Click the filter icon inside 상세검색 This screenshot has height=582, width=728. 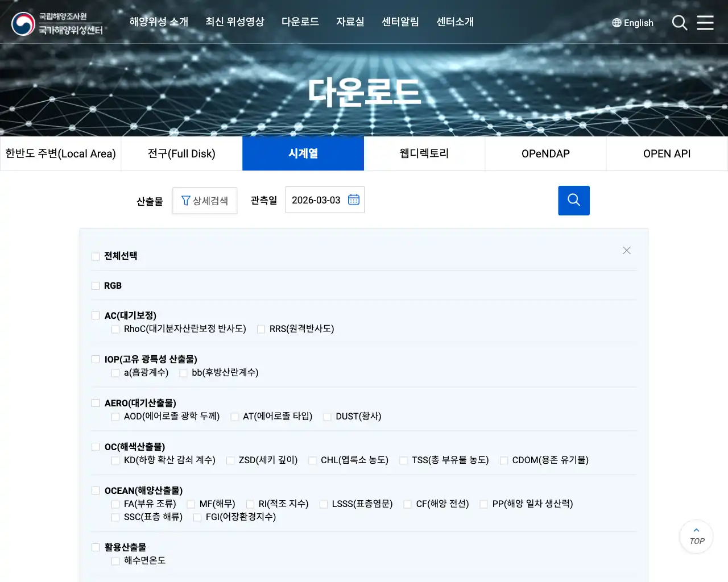(x=186, y=200)
